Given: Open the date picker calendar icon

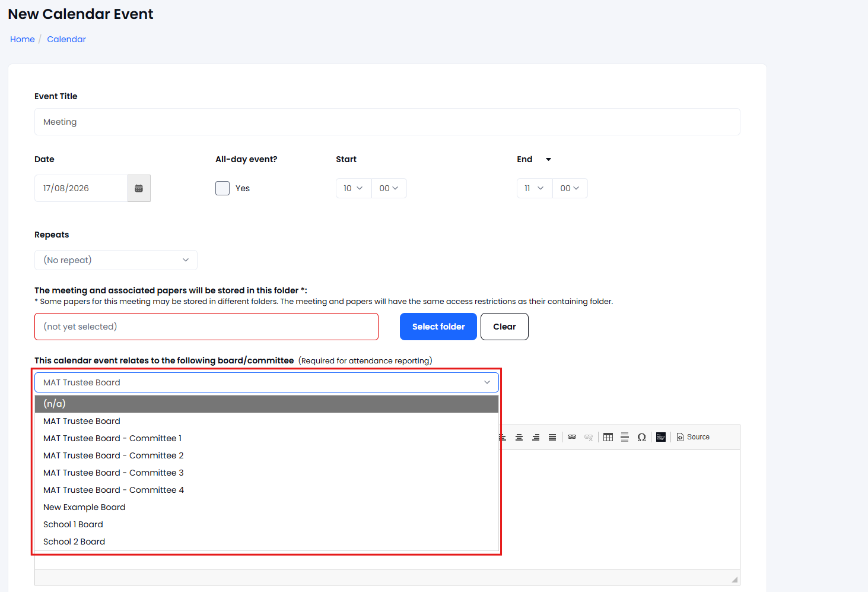Looking at the screenshot, I should click(x=139, y=188).
